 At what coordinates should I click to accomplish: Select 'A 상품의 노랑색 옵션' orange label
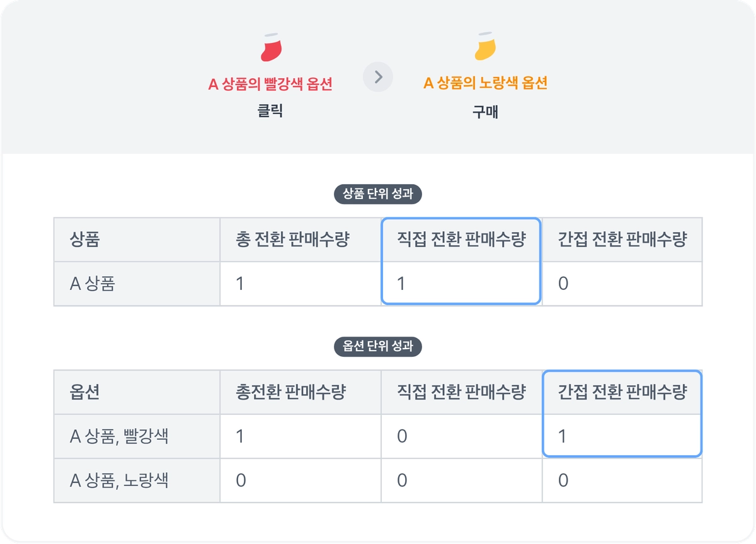tap(485, 83)
